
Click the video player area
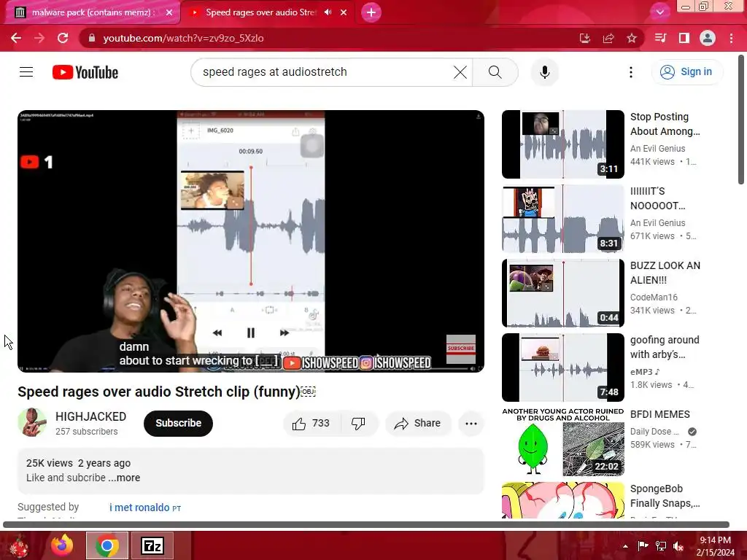(251, 241)
